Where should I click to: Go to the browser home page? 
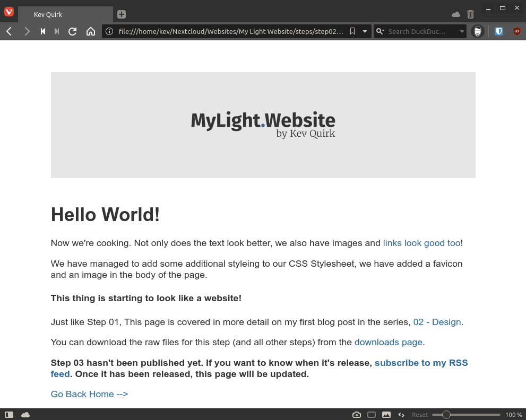click(x=91, y=31)
